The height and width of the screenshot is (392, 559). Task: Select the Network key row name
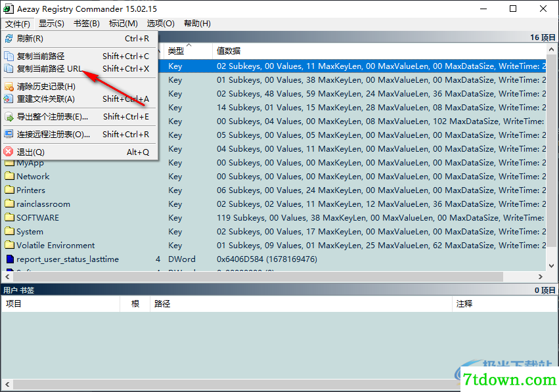click(x=33, y=177)
